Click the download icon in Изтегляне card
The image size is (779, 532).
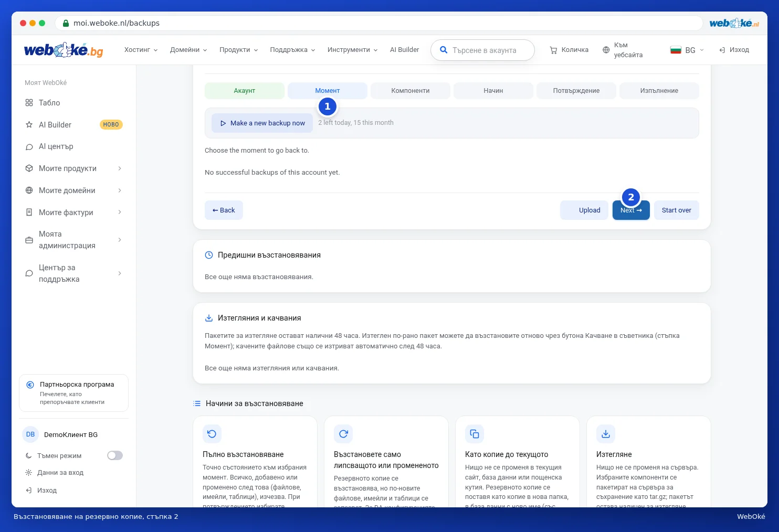606,434
